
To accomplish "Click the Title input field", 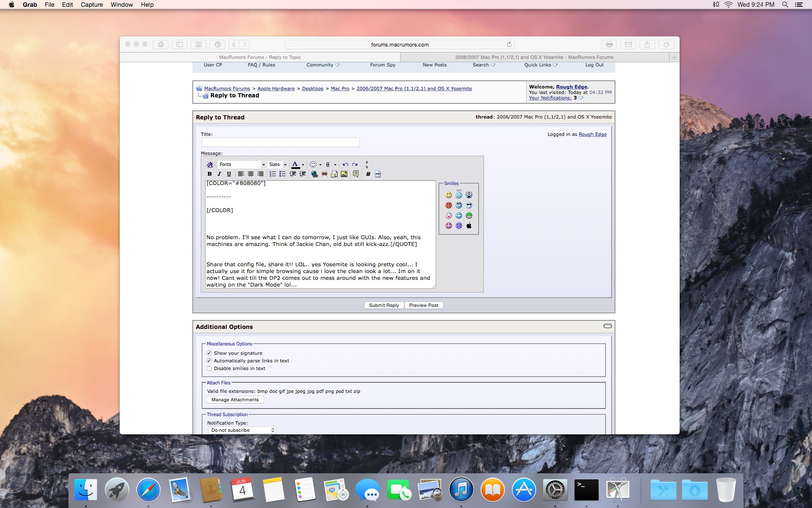I will tap(280, 142).
